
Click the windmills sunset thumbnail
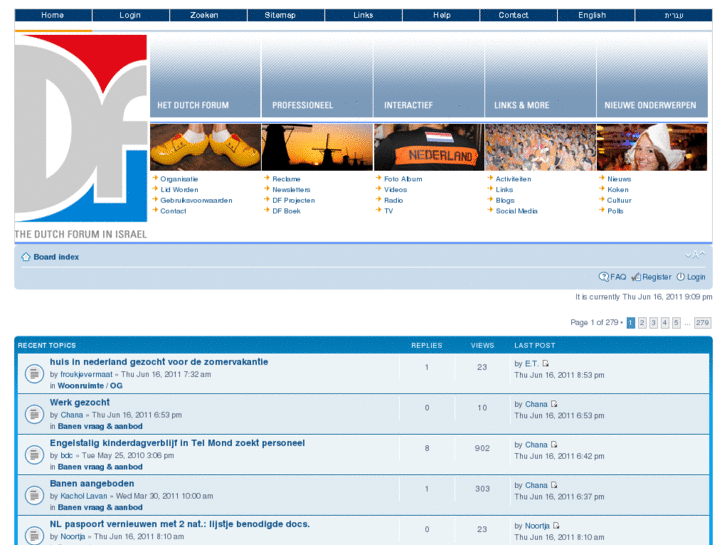(x=317, y=147)
